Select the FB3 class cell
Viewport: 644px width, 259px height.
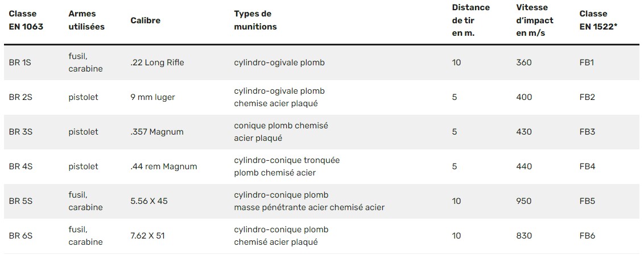pyautogui.click(x=587, y=132)
